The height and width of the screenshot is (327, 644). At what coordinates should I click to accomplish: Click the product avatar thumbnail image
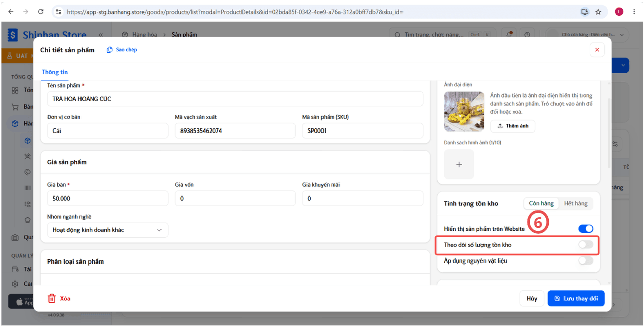[x=464, y=111]
